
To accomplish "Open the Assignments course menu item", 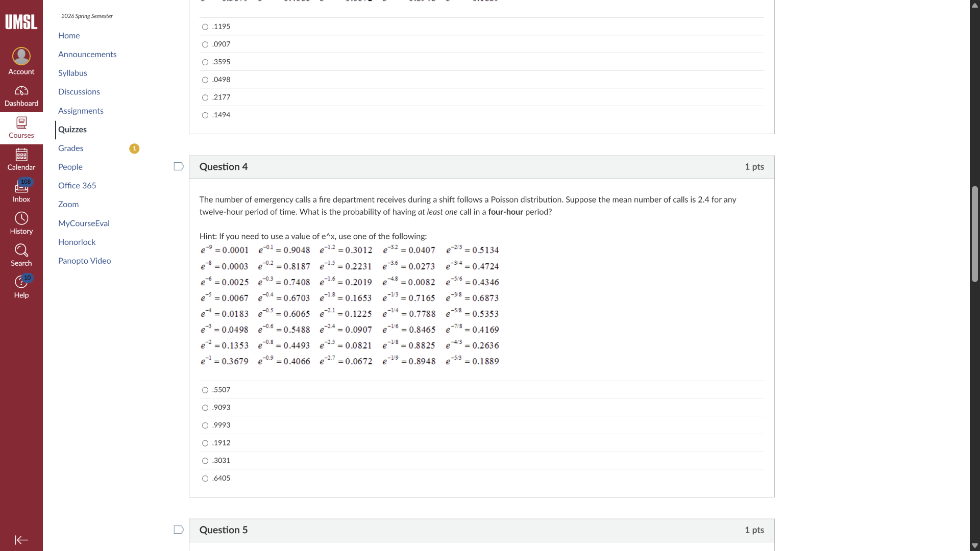I will (81, 111).
